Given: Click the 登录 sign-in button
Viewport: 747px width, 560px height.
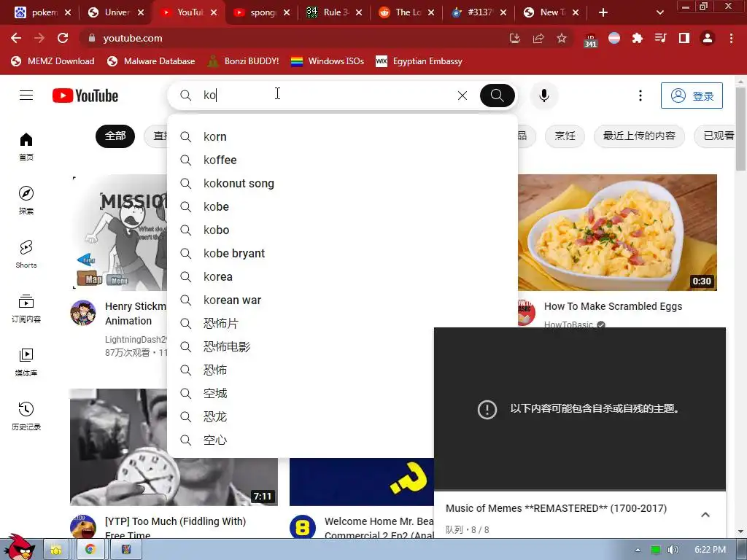Looking at the screenshot, I should pyautogui.click(x=692, y=96).
